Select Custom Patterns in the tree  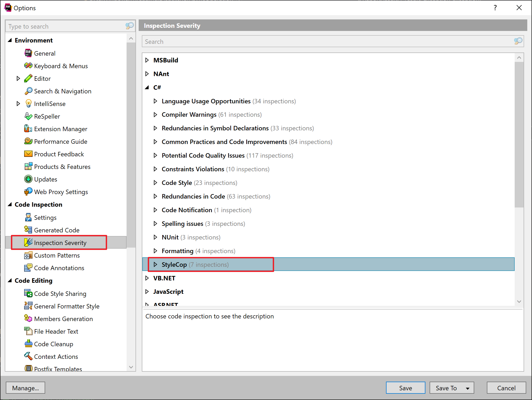click(57, 255)
